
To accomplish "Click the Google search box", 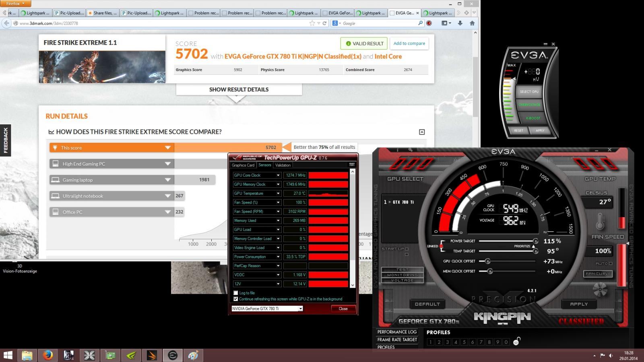I will (x=378, y=23).
